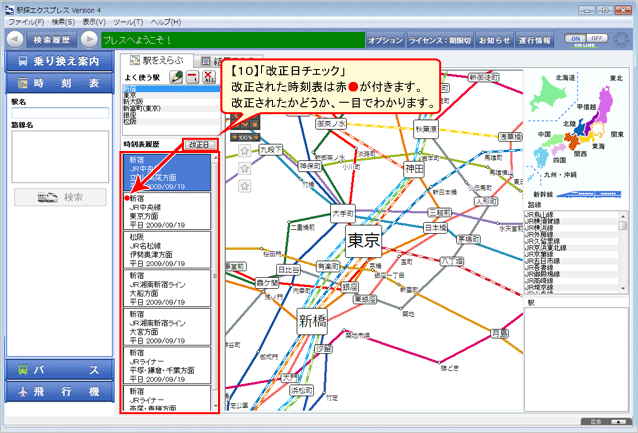Click the オプション button

pyautogui.click(x=385, y=40)
